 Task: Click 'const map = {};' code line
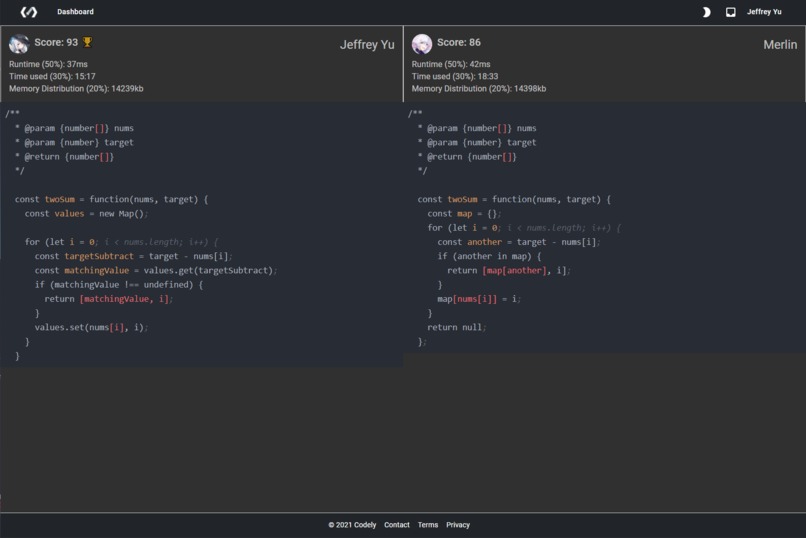click(x=464, y=214)
